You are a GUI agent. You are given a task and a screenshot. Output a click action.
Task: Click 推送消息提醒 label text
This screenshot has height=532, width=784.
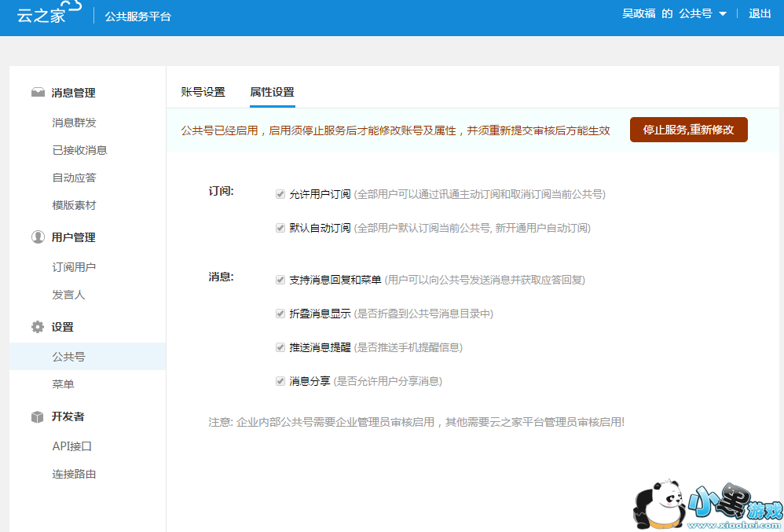(x=320, y=347)
